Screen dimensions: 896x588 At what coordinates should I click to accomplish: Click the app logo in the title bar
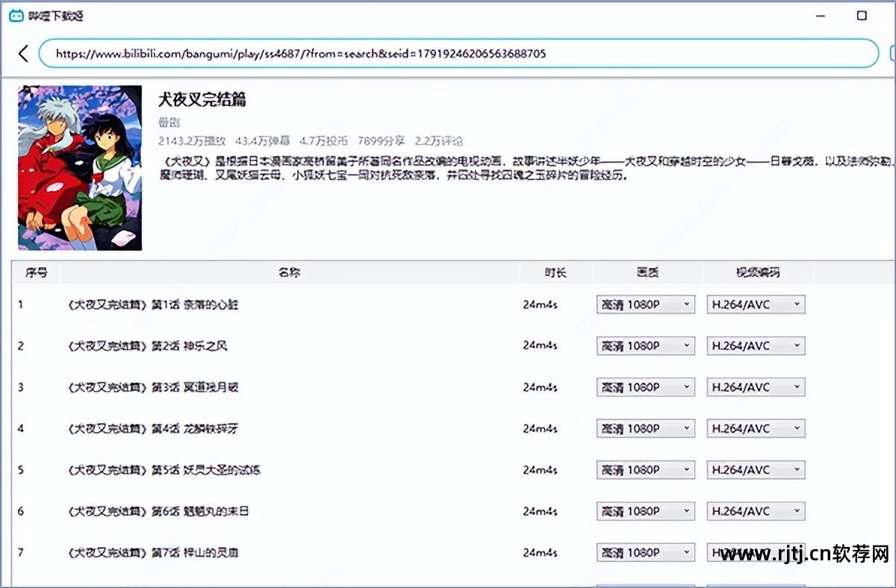16,16
